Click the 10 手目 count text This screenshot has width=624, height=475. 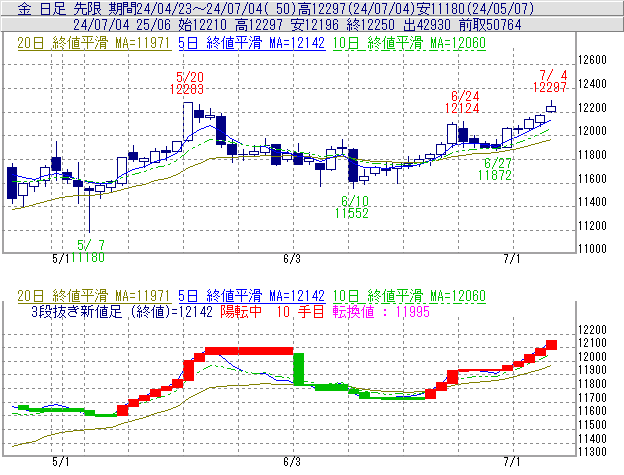(301, 311)
